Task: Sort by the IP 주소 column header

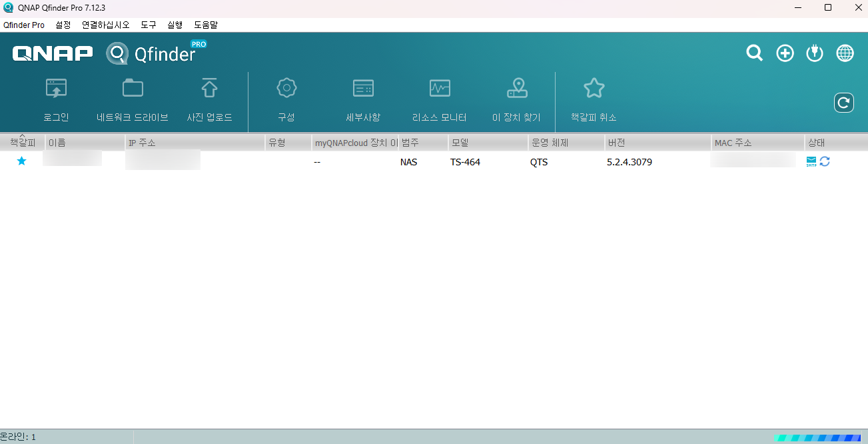Action: pyautogui.click(x=195, y=143)
